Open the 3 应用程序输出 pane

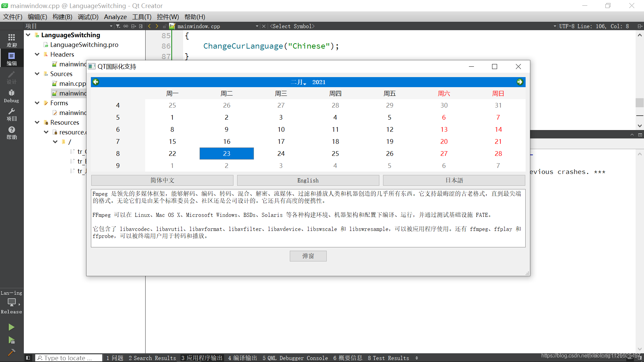pyautogui.click(x=202, y=358)
